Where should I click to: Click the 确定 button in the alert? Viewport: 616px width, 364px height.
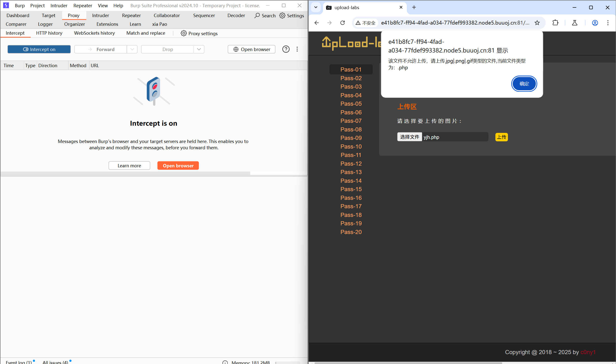coord(524,84)
